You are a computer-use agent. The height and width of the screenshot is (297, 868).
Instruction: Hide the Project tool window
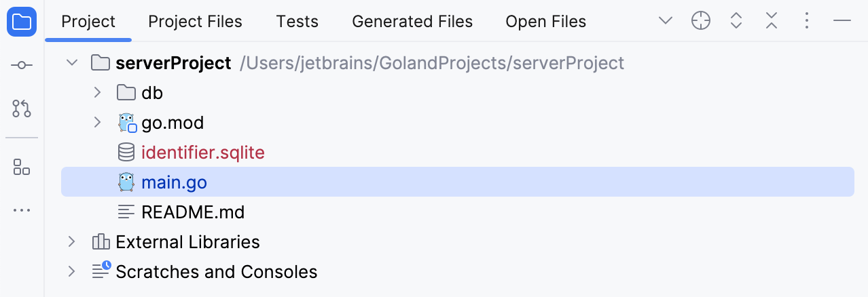tap(842, 22)
